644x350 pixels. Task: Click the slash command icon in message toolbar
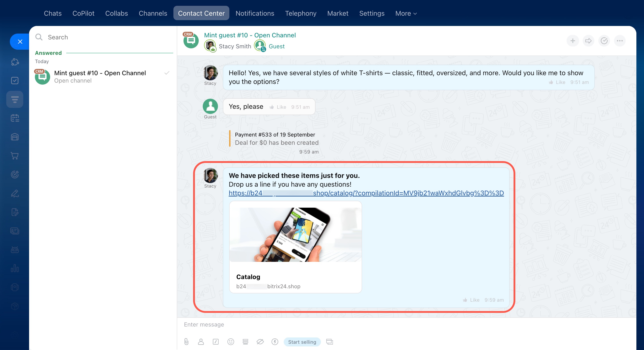point(215,341)
